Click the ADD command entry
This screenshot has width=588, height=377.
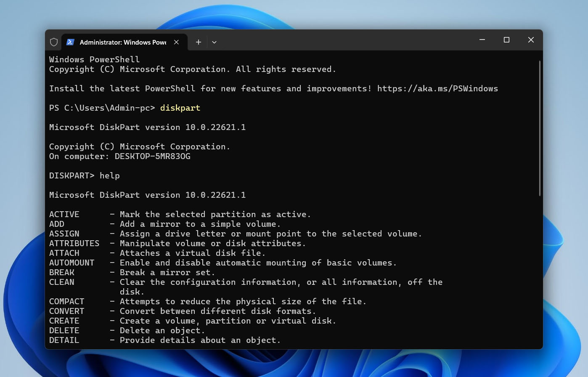coord(57,224)
